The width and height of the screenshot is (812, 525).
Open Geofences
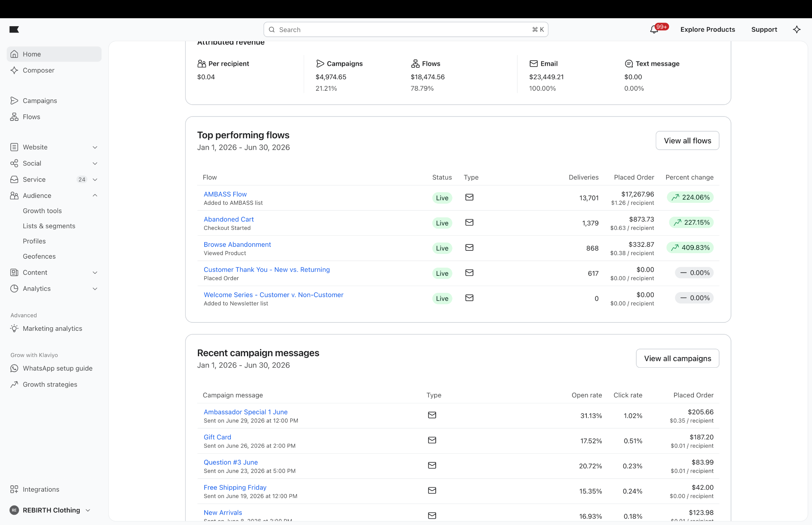coord(39,256)
